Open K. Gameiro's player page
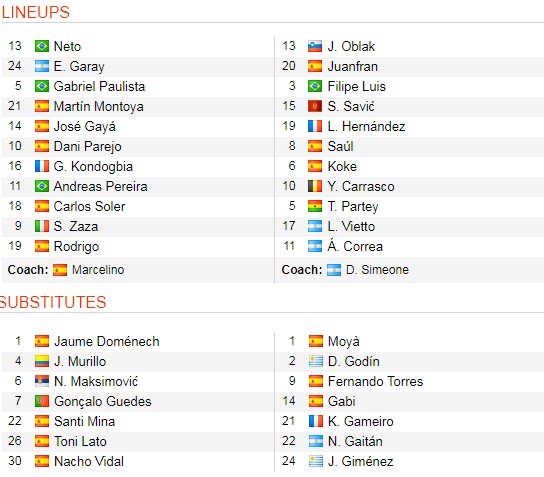 coord(360,421)
